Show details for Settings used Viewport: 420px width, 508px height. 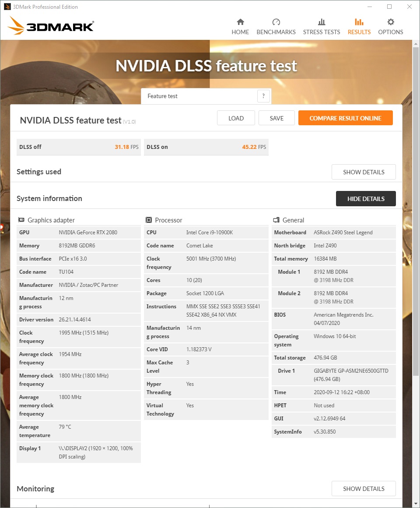click(364, 172)
